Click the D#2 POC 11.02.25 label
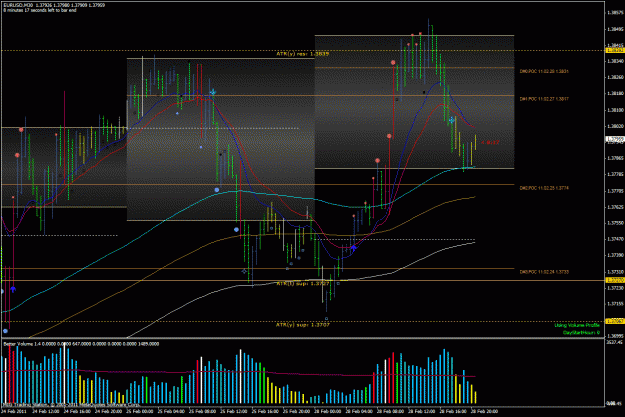This screenshot has width=625, height=417. coord(544,188)
